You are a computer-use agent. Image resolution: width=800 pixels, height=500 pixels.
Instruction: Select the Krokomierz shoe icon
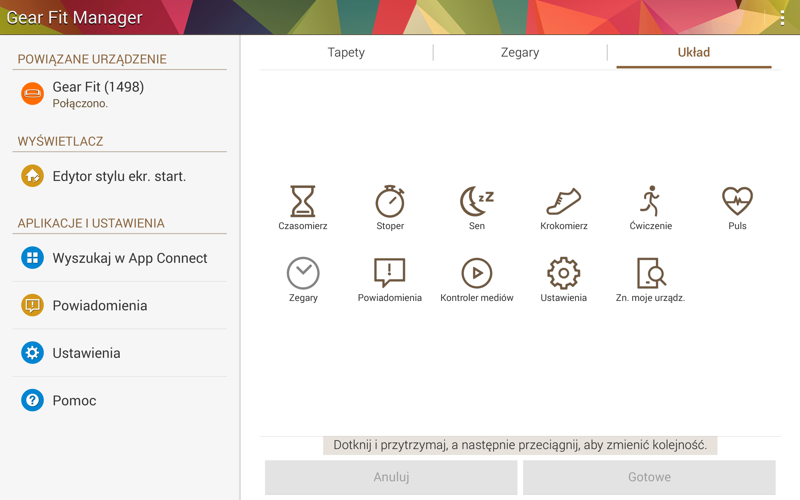point(563,201)
